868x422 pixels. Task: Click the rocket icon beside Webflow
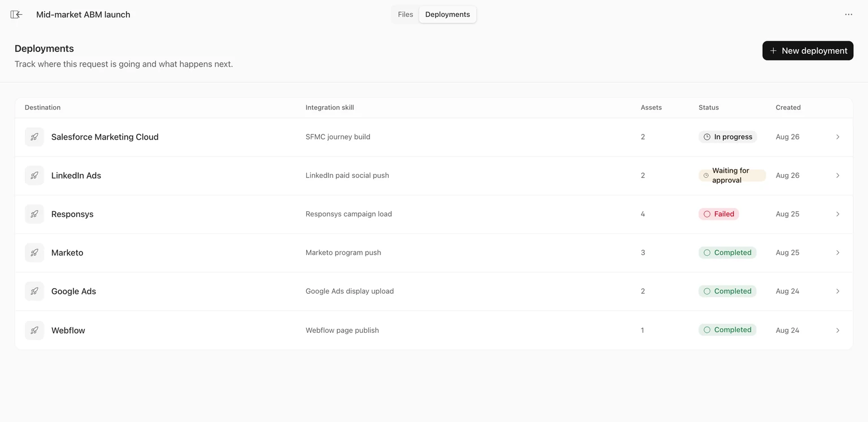click(x=34, y=330)
